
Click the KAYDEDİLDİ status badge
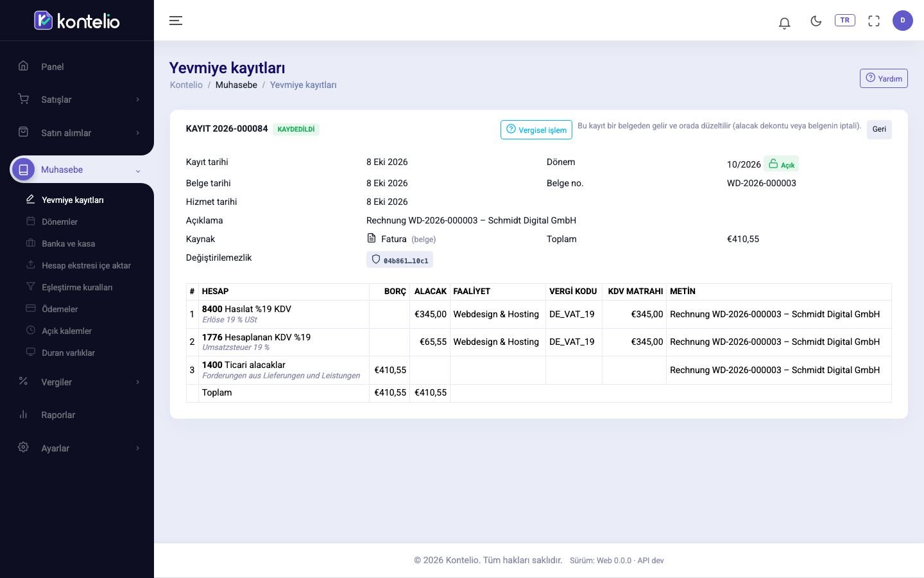coord(296,129)
